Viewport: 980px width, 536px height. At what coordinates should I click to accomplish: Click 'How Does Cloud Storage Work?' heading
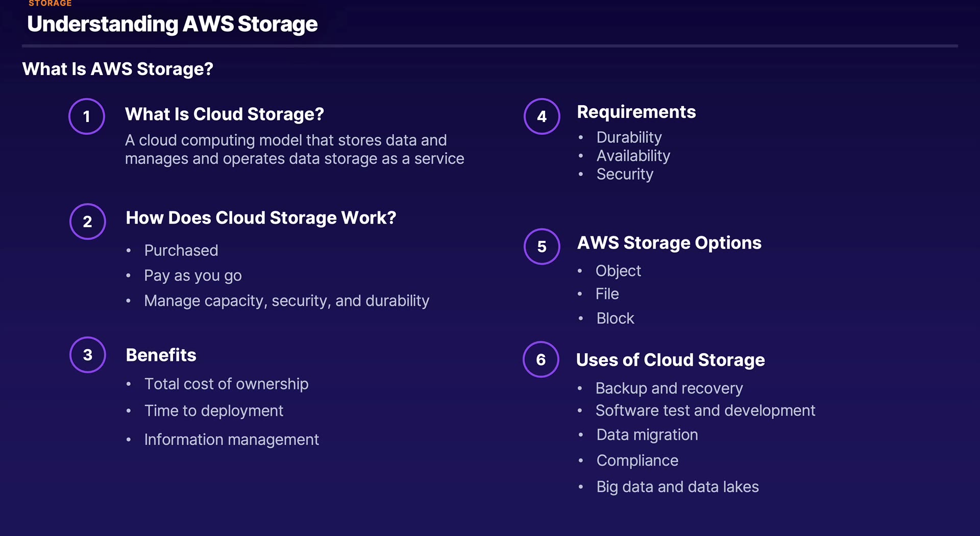(260, 218)
